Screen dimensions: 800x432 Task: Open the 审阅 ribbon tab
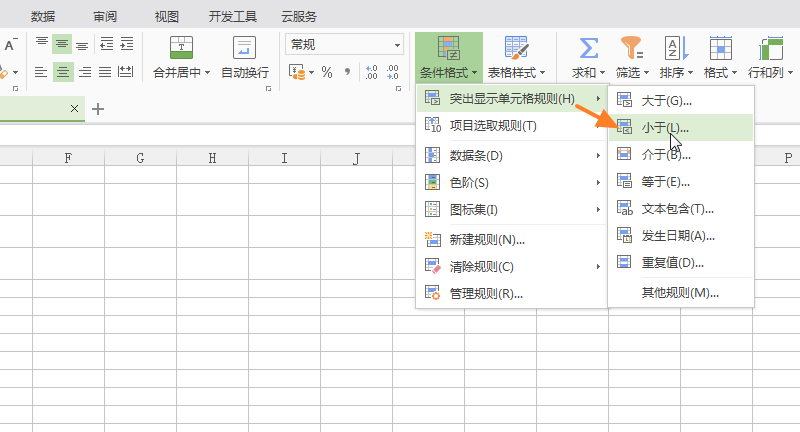click(105, 16)
